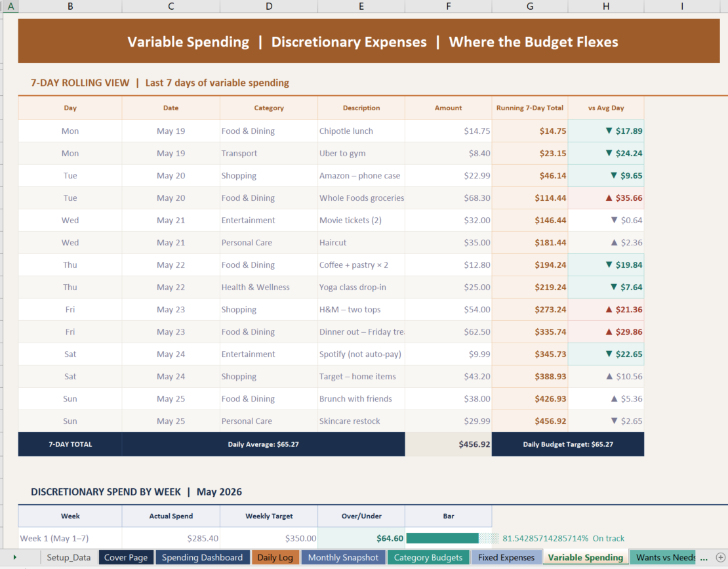Click the 7-DAY TOTAL label cell
Image resolution: width=728 pixels, height=569 pixels.
[x=70, y=444]
